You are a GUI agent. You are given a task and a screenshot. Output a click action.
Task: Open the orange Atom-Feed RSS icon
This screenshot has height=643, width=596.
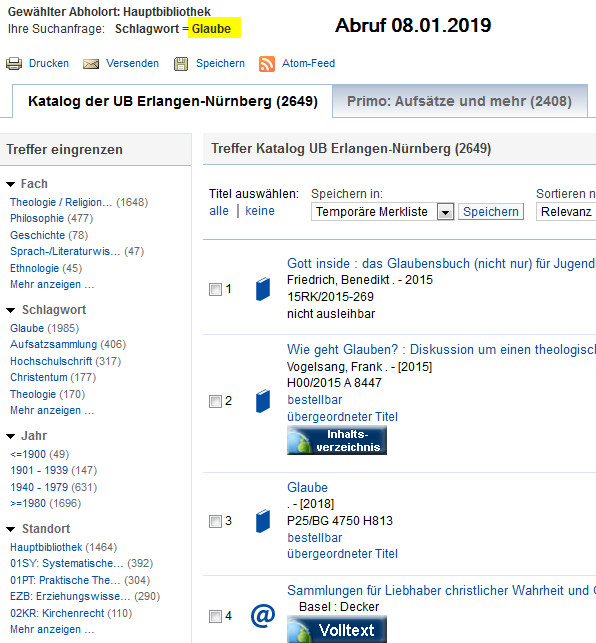tap(267, 64)
